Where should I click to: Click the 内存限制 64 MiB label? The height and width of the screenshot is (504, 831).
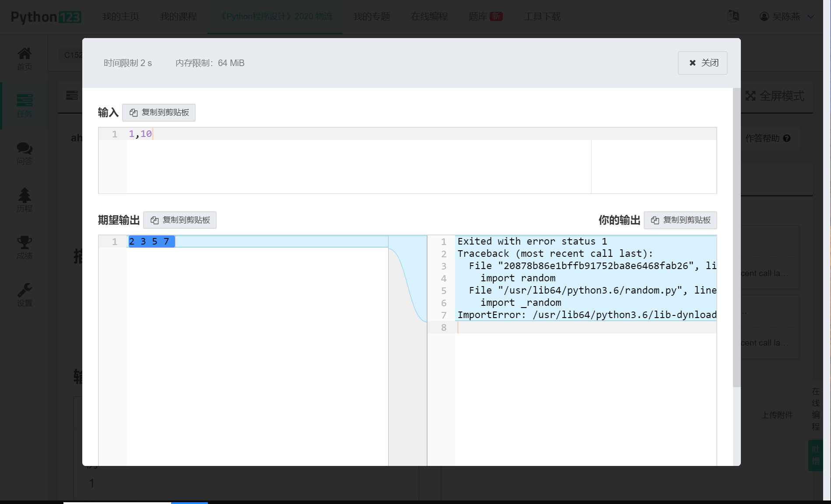coord(210,63)
